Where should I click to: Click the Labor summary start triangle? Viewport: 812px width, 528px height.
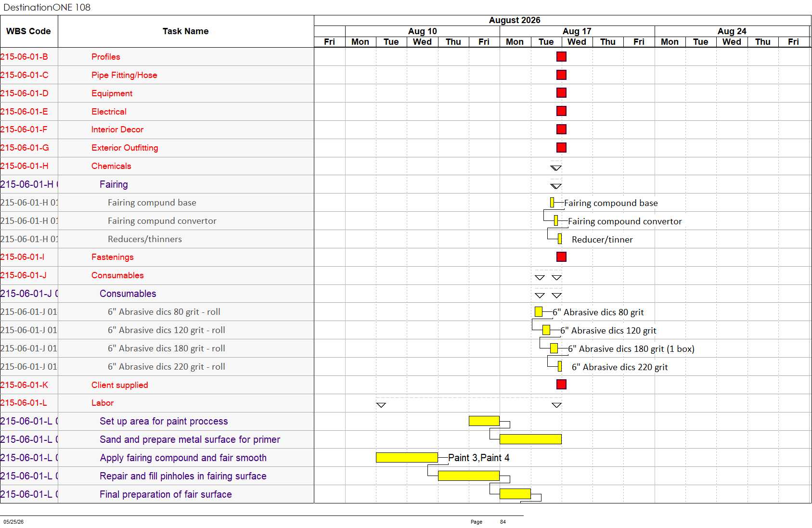tap(381, 405)
